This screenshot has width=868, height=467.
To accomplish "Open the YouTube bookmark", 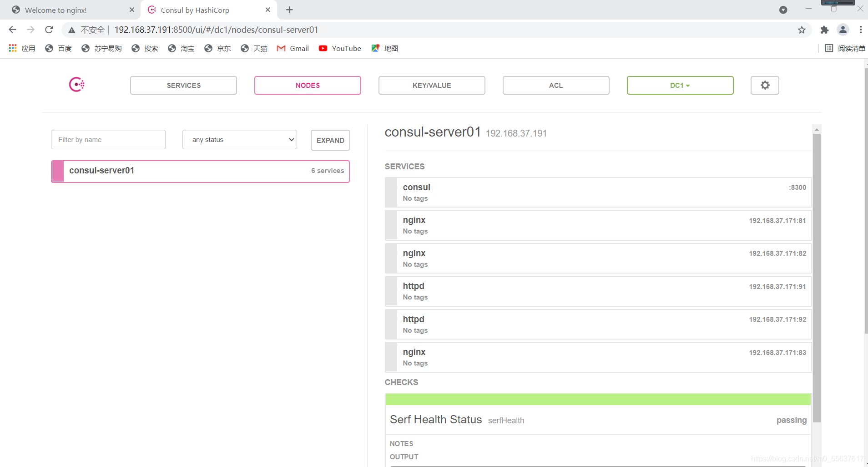I will click(340, 48).
